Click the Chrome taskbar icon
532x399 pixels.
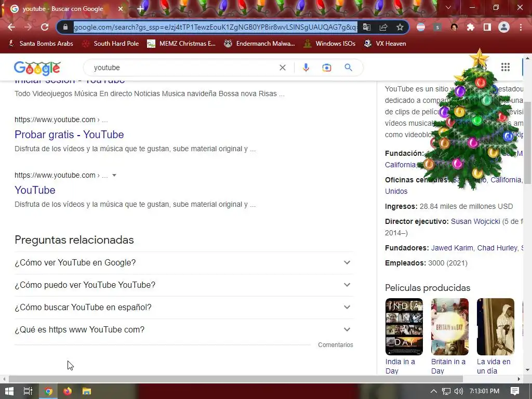(48, 391)
